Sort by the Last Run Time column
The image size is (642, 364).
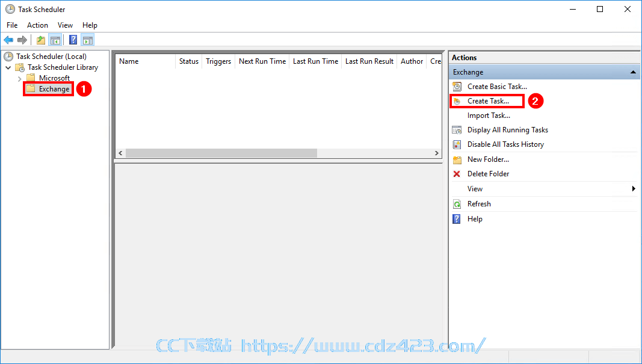click(x=315, y=61)
